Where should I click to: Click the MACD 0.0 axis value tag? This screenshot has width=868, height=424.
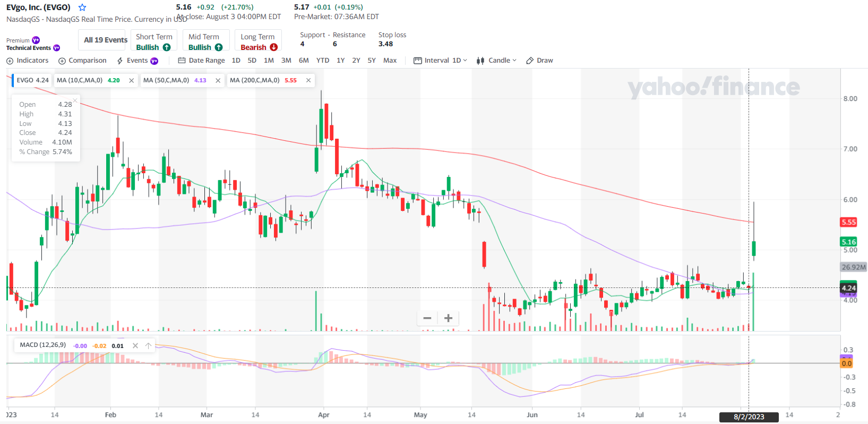coord(847,363)
